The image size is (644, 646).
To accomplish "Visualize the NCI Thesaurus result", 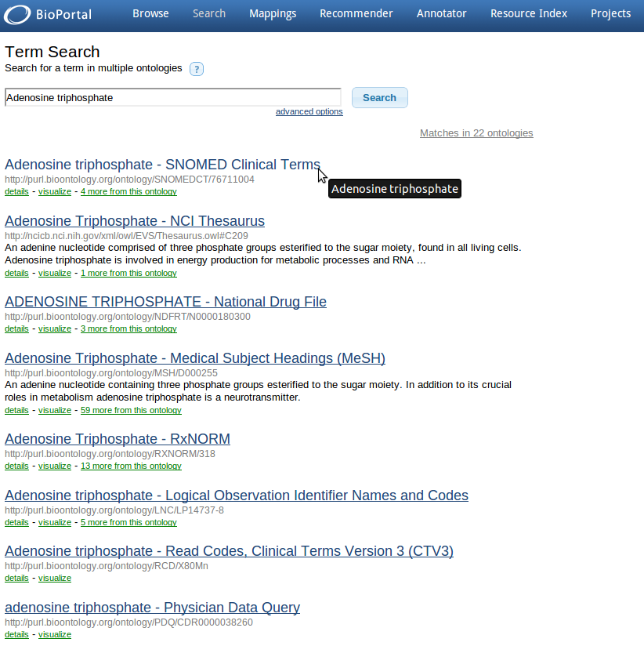I will 55,273.
